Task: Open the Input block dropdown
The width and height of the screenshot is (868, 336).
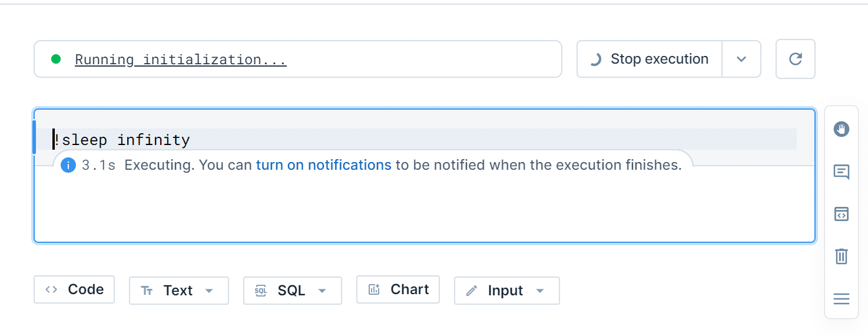Action: tap(539, 291)
